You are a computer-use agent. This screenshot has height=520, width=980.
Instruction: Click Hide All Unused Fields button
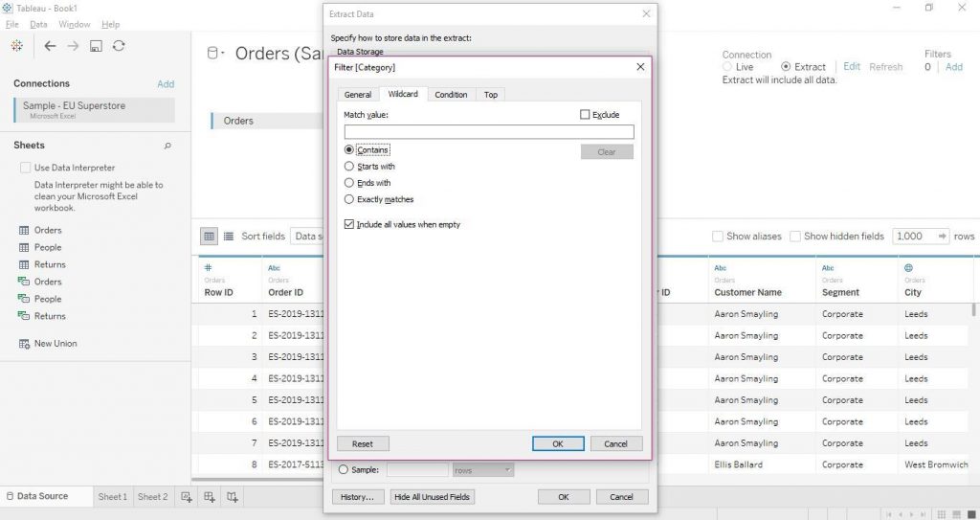coord(432,497)
